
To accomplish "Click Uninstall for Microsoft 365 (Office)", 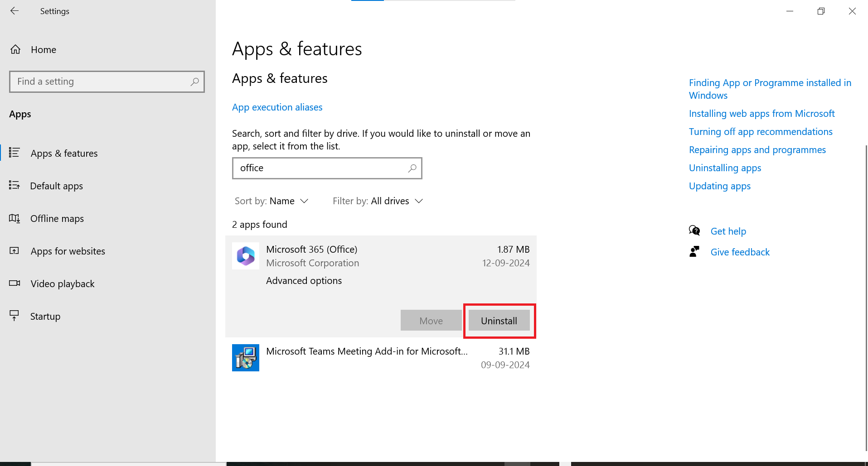I will [499, 321].
